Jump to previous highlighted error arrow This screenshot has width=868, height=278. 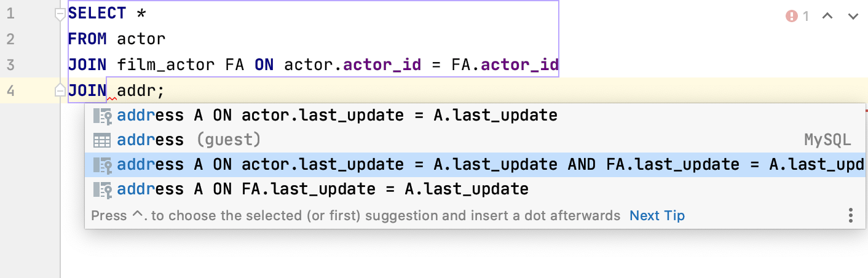(x=827, y=17)
